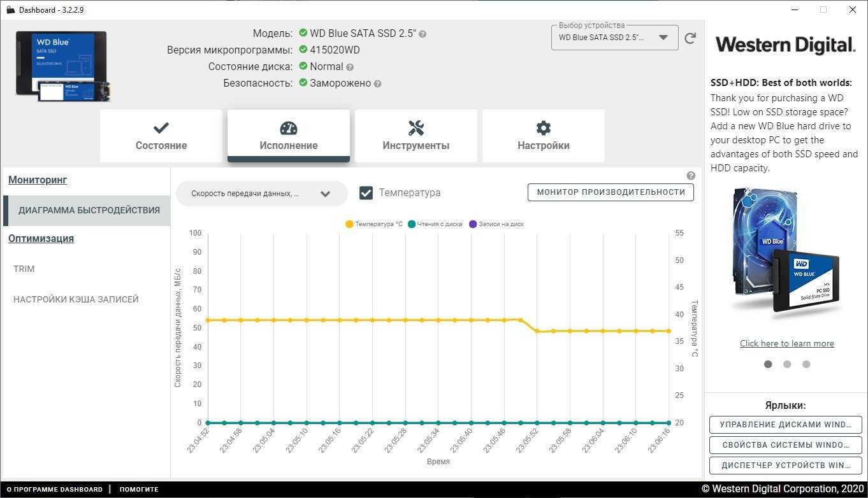Follow the Click here to learn more link

(x=786, y=343)
